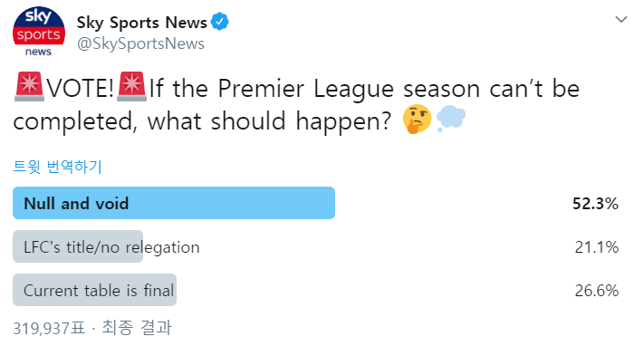Click the first red siren emoji
Image resolution: width=644 pixels, height=346 pixels.
(x=29, y=86)
